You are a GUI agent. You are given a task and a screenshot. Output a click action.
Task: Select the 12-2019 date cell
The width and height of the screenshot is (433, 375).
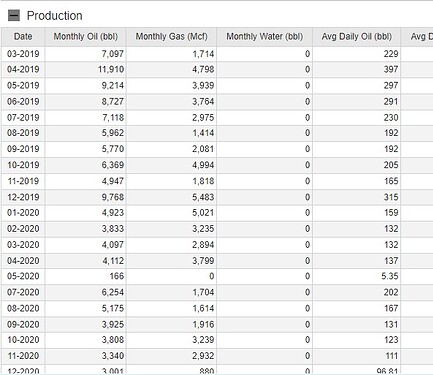tap(23, 197)
